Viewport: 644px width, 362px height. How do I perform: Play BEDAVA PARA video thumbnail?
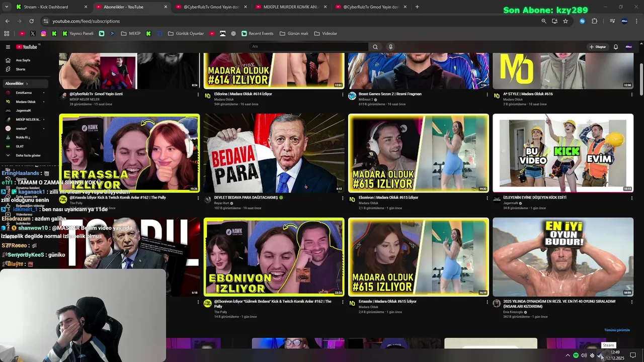tap(274, 153)
